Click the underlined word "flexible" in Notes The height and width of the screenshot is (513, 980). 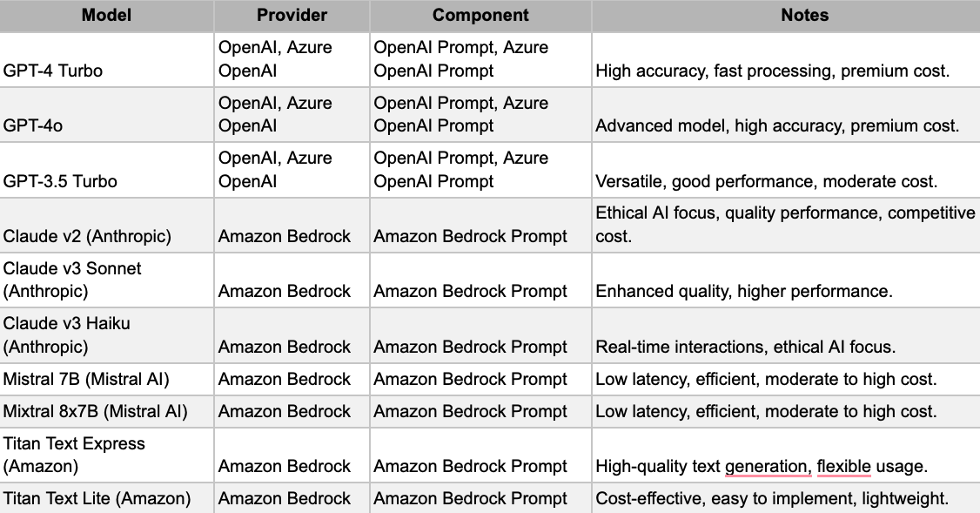(x=843, y=466)
